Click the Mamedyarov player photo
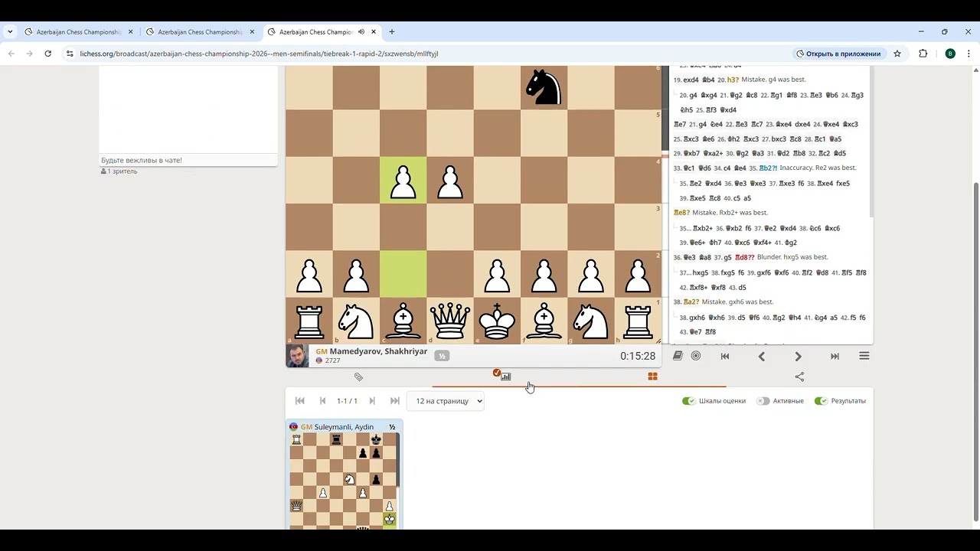980x551 pixels. pos(297,356)
